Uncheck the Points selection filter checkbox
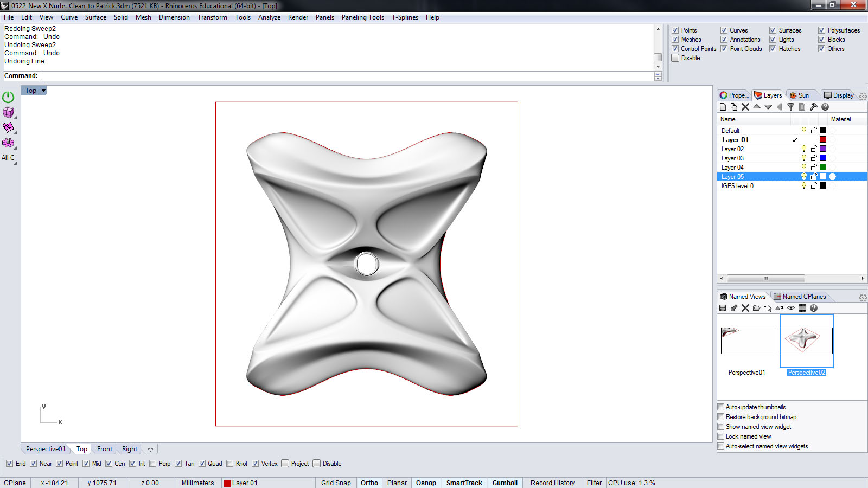 coord(675,30)
